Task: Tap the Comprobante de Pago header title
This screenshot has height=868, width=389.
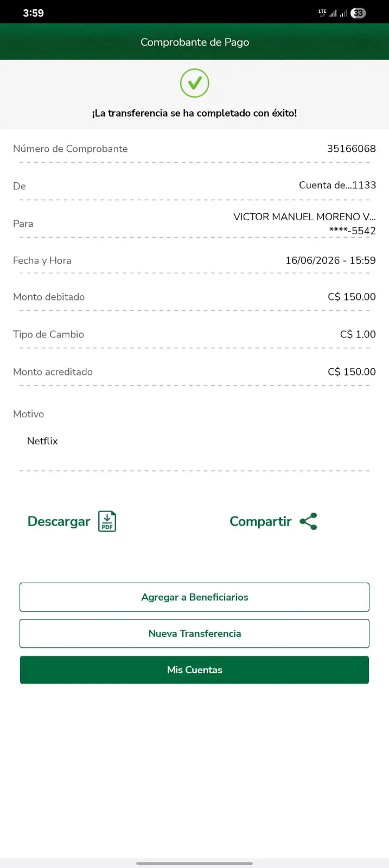Action: 195,42
